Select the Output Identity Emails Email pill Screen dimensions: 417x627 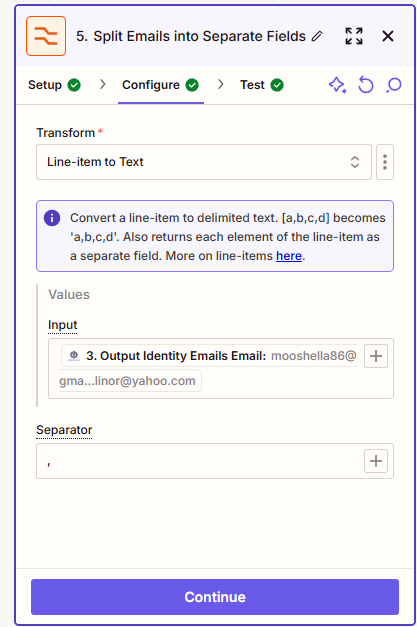coord(209,368)
